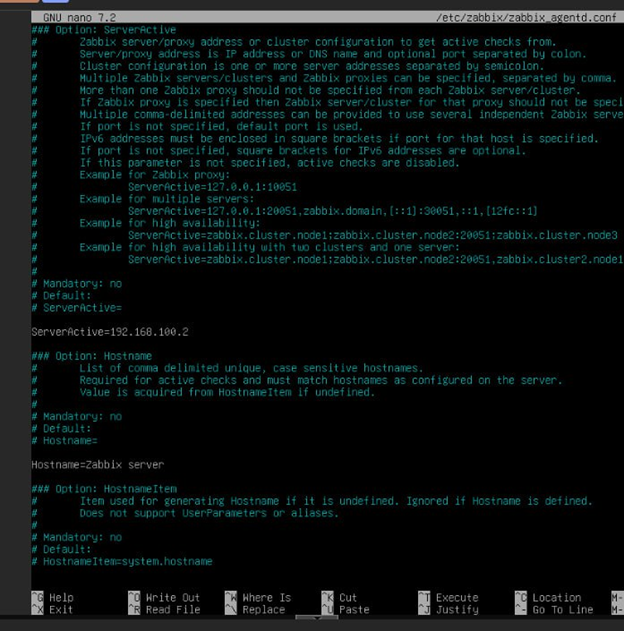This screenshot has width=624, height=631.
Task: Click the Replace shortcut
Action: 263,609
